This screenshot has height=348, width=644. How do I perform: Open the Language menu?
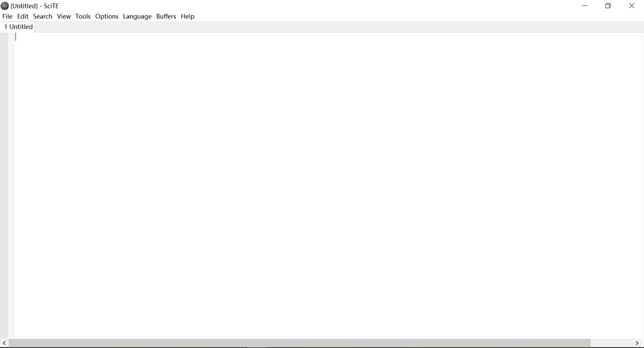tap(137, 16)
